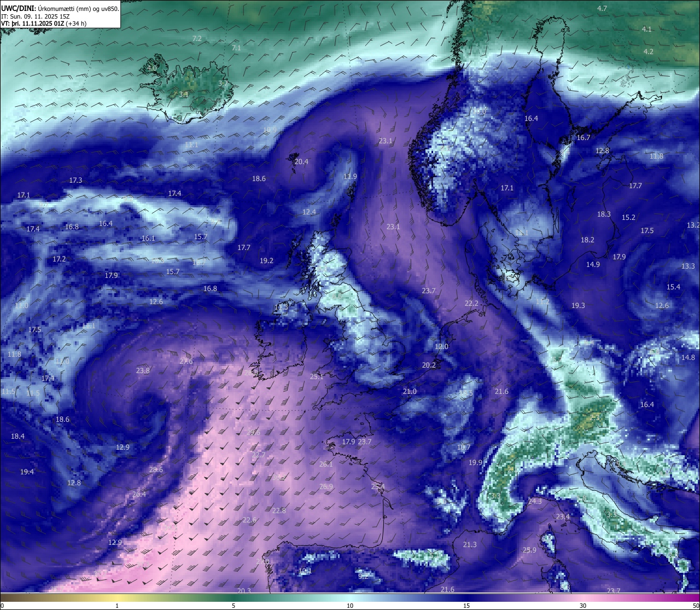This screenshot has height=610, width=700.
Task: Select the 26.1 value label
Action: coord(326,464)
